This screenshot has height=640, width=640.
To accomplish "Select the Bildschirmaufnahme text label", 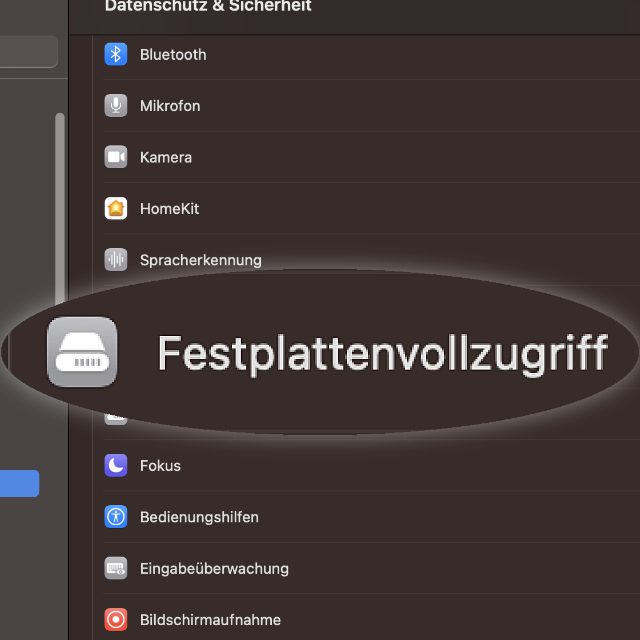I will click(x=210, y=620).
